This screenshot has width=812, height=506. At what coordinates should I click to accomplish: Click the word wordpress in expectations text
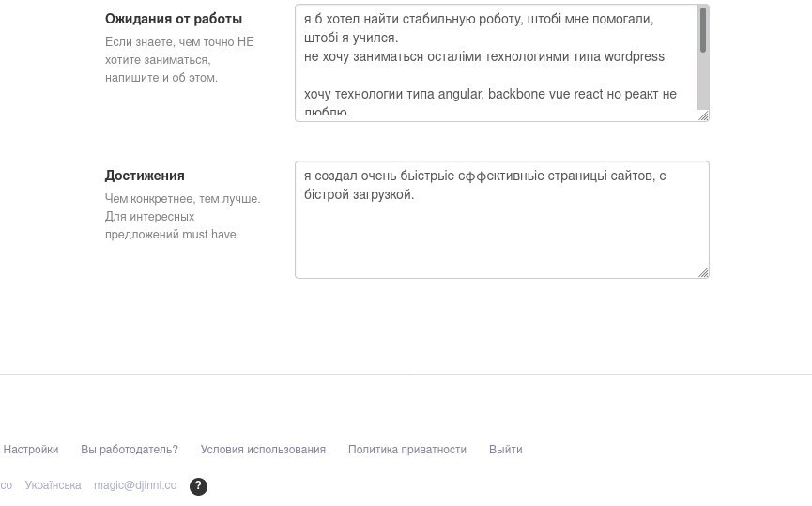[635, 56]
